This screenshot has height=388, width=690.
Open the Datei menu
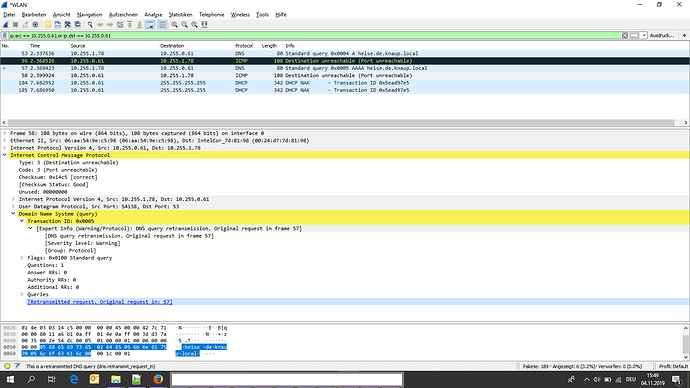coord(9,15)
